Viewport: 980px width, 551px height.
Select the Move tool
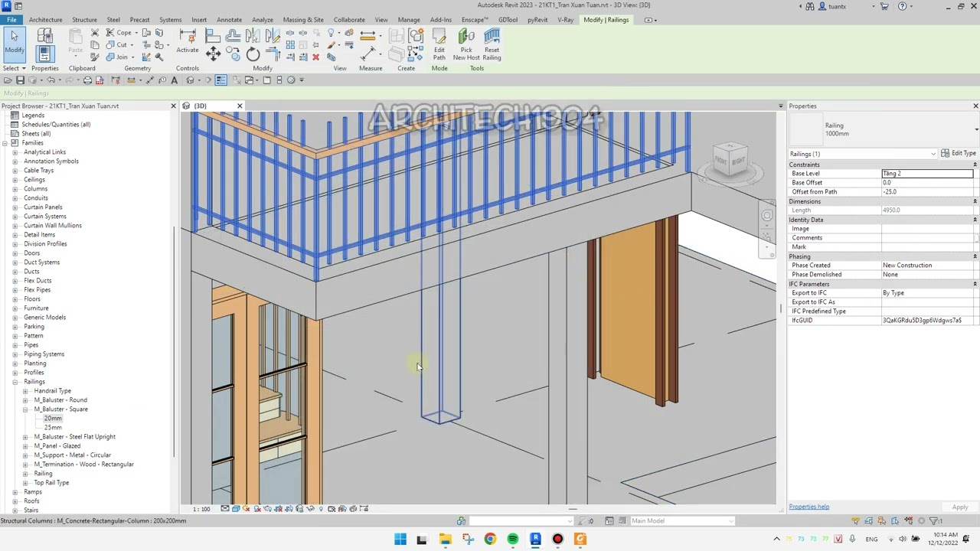213,54
